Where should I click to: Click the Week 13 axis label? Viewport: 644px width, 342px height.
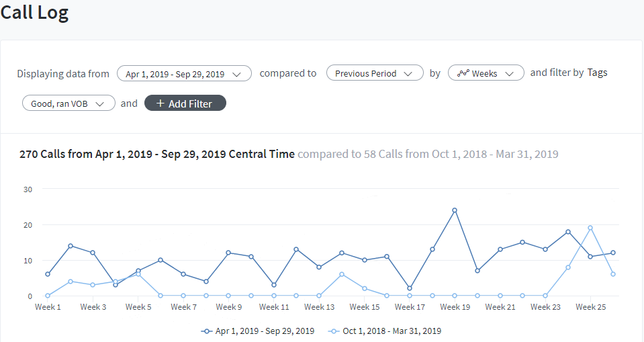click(319, 307)
